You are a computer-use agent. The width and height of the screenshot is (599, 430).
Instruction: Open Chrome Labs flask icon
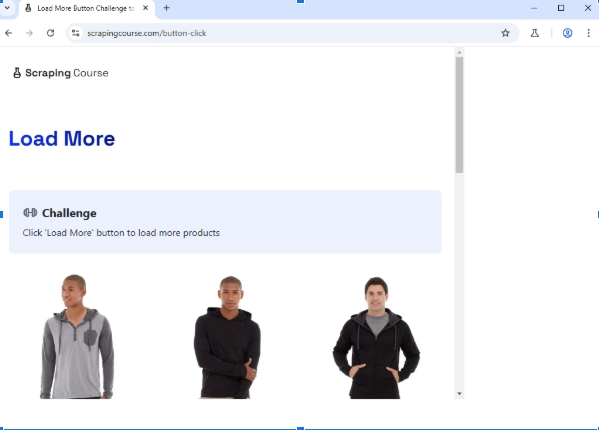coord(535,33)
